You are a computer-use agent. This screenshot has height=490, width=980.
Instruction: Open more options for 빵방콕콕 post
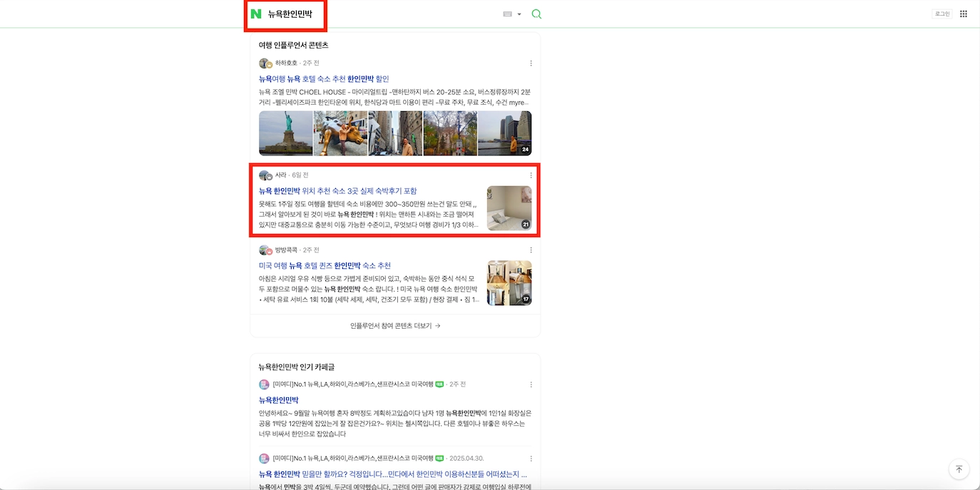531,250
